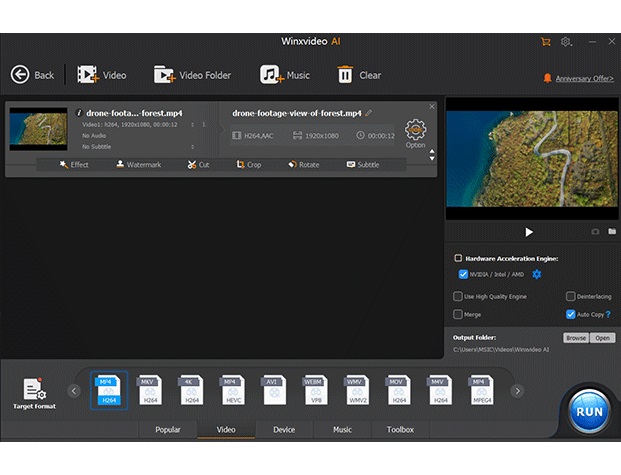
Task: Toggle Use High Quality Engine
Action: coord(458,297)
